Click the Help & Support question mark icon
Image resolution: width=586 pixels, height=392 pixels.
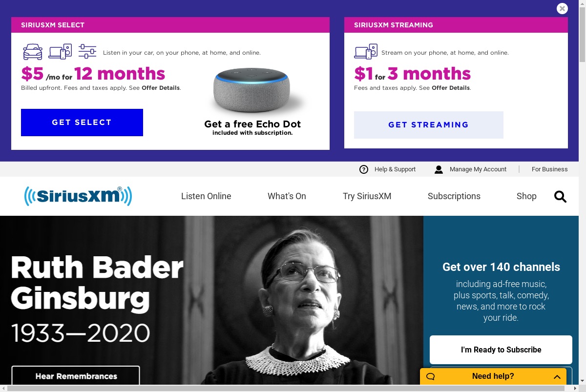click(364, 169)
